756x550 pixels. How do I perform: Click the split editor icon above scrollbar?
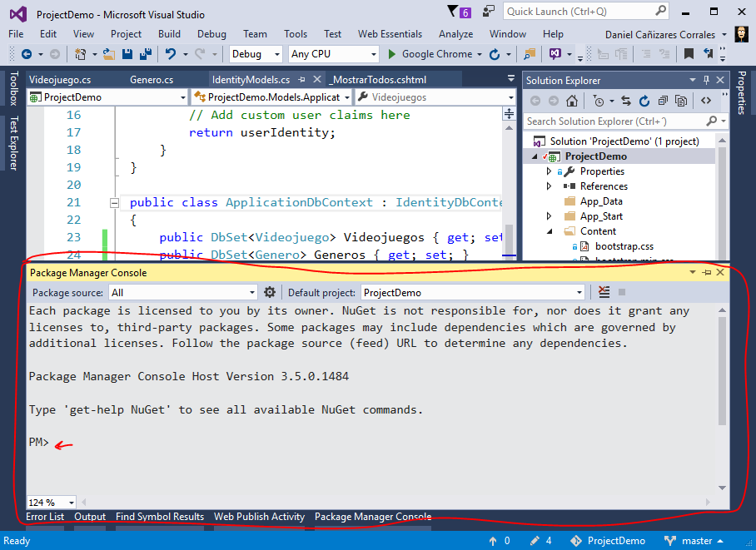tap(510, 114)
